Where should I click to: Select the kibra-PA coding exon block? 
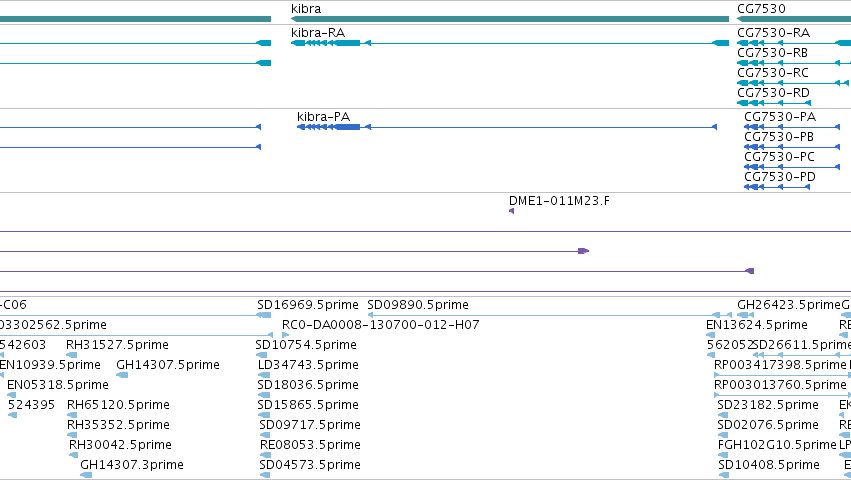(347, 127)
